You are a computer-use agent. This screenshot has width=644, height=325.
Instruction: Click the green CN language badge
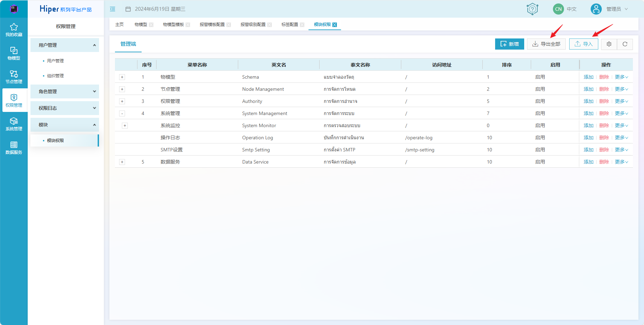click(x=558, y=9)
